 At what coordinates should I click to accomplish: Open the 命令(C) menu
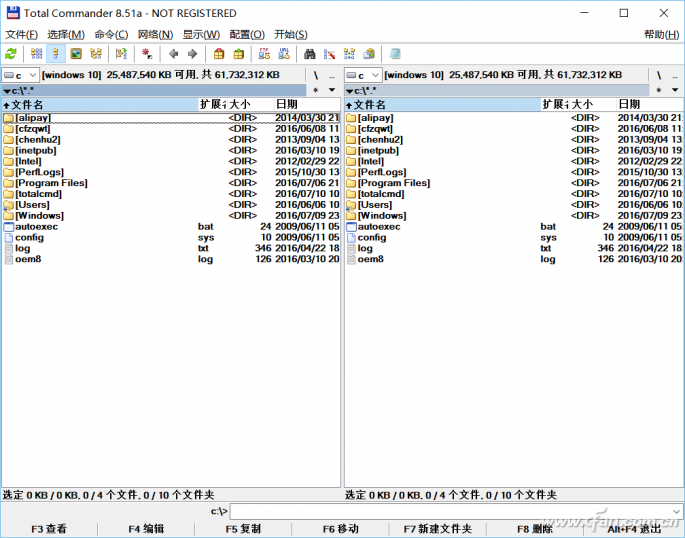pyautogui.click(x=111, y=34)
